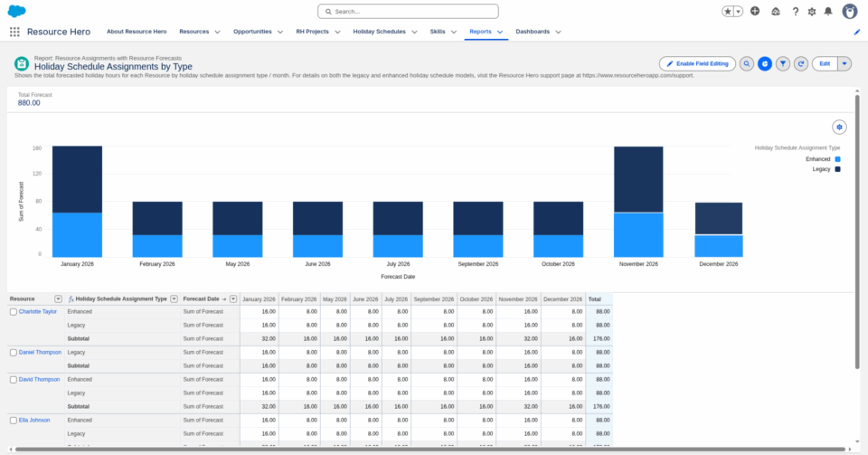Click the Enhanced legend color swatch

coord(838,158)
